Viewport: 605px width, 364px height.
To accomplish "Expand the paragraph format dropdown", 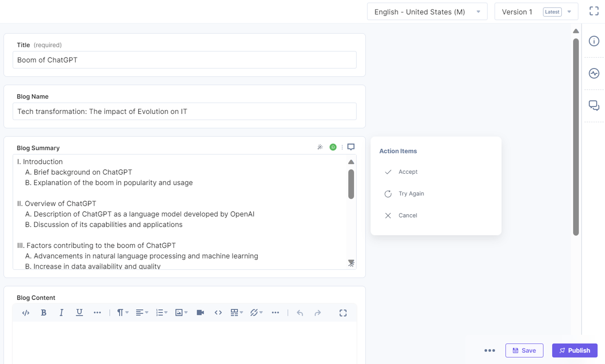I will 123,312.
